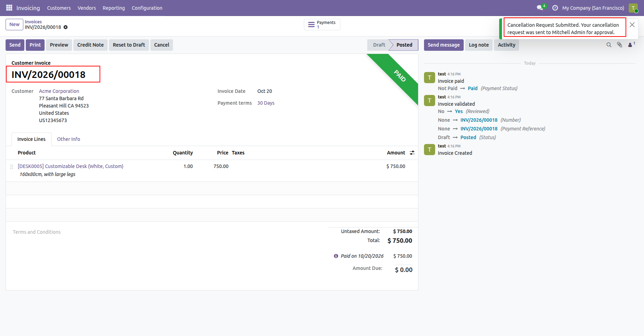Viewport: 644px width, 336px height.
Task: Print the invoice
Action: [x=35, y=45]
